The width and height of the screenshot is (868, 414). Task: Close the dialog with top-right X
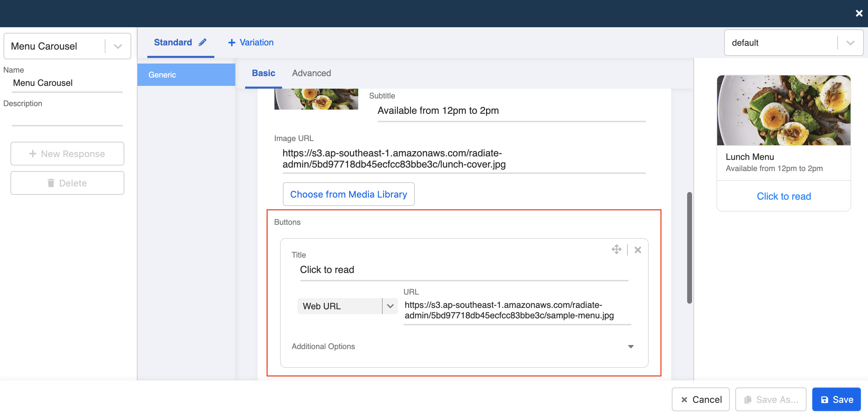click(859, 13)
